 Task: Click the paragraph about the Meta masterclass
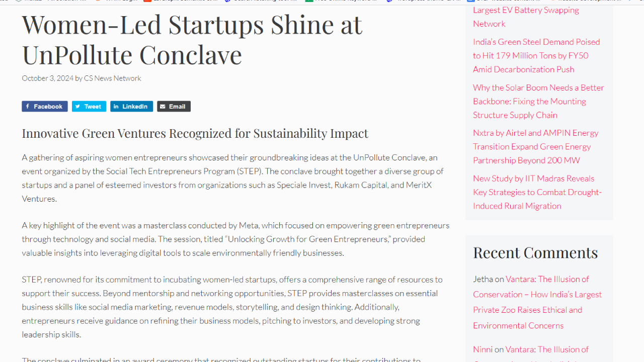[x=235, y=239]
